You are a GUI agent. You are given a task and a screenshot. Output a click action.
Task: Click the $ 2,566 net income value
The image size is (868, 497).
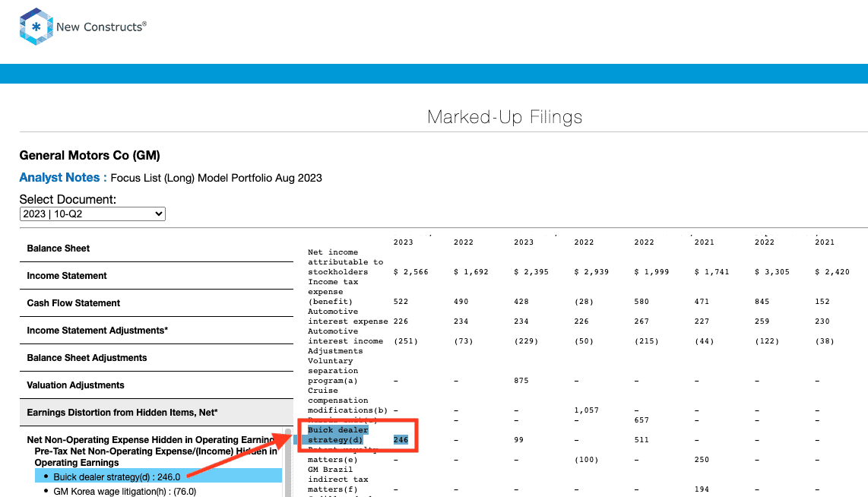pos(410,272)
